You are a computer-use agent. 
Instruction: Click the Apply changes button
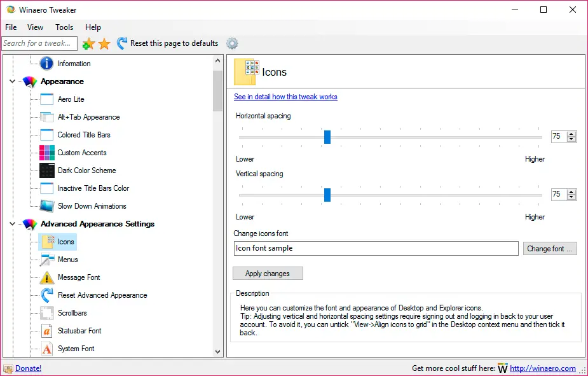(x=268, y=274)
